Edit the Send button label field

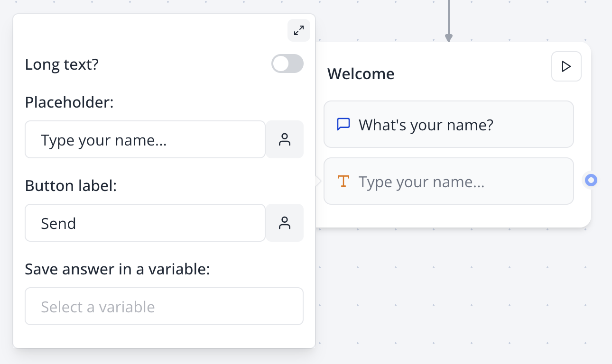pos(145,223)
